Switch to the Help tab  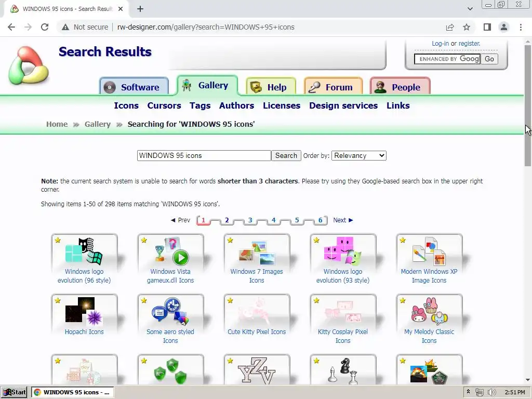tap(271, 87)
